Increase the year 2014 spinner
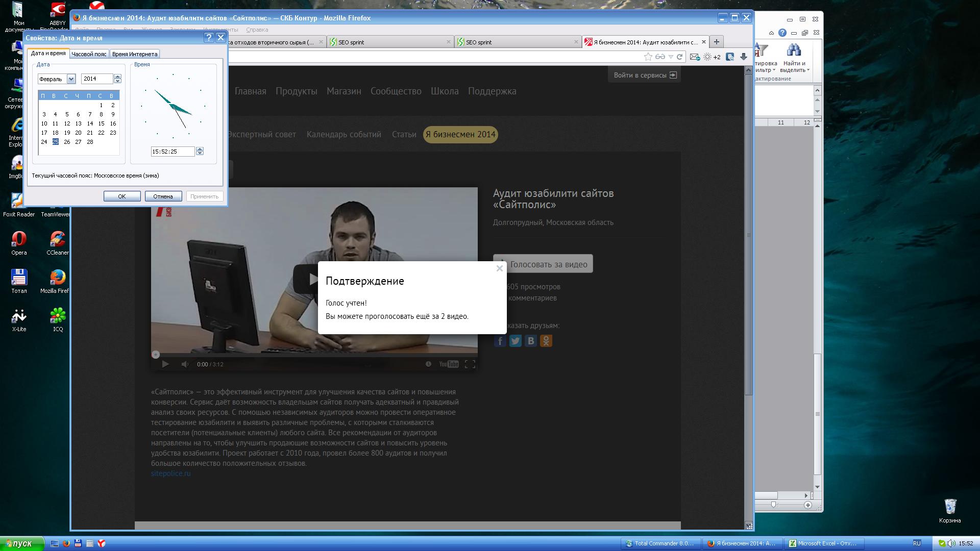Screen dimensions: 980x551 [x=118, y=77]
